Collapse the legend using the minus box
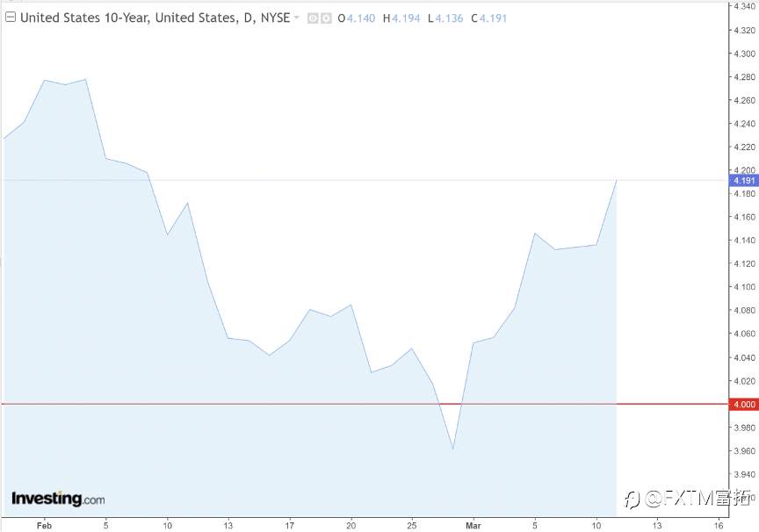This screenshot has height=532, width=759. (x=11, y=18)
